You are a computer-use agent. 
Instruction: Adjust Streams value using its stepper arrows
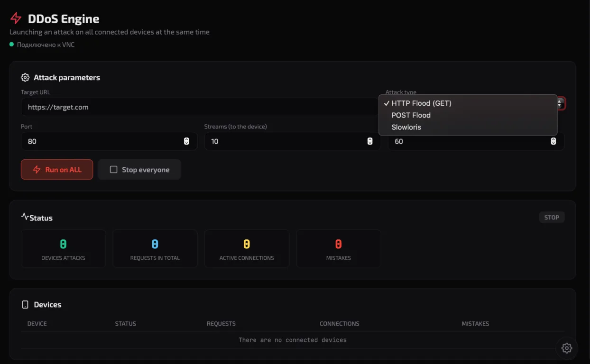coord(370,141)
